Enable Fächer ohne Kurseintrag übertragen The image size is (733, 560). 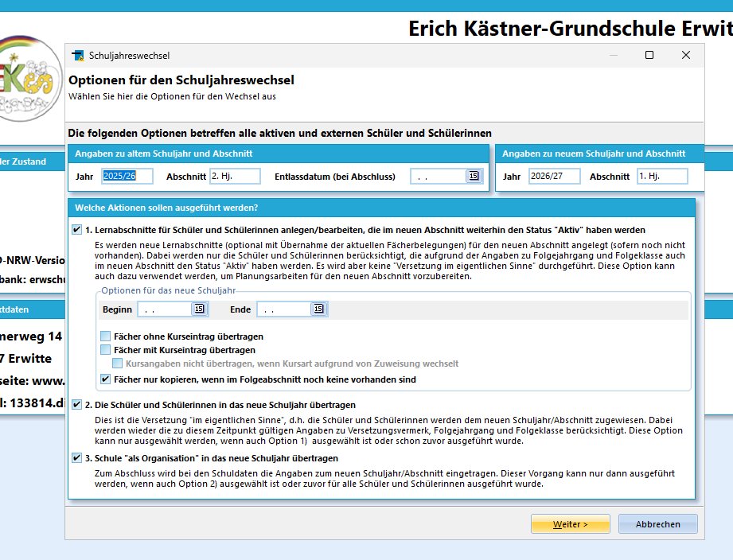[106, 336]
